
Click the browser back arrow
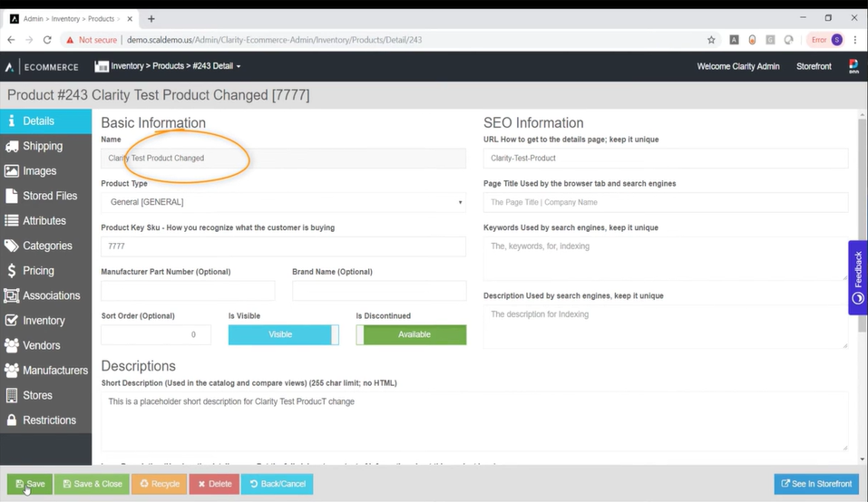(11, 40)
